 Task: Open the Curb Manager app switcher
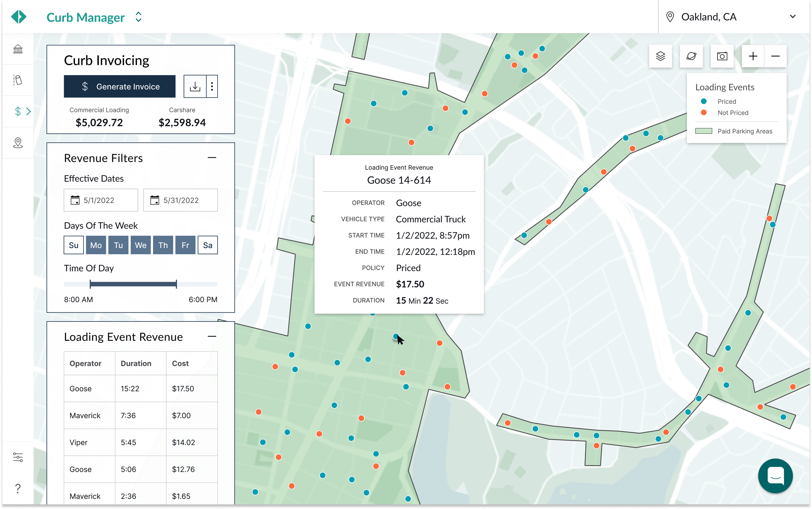click(x=138, y=17)
